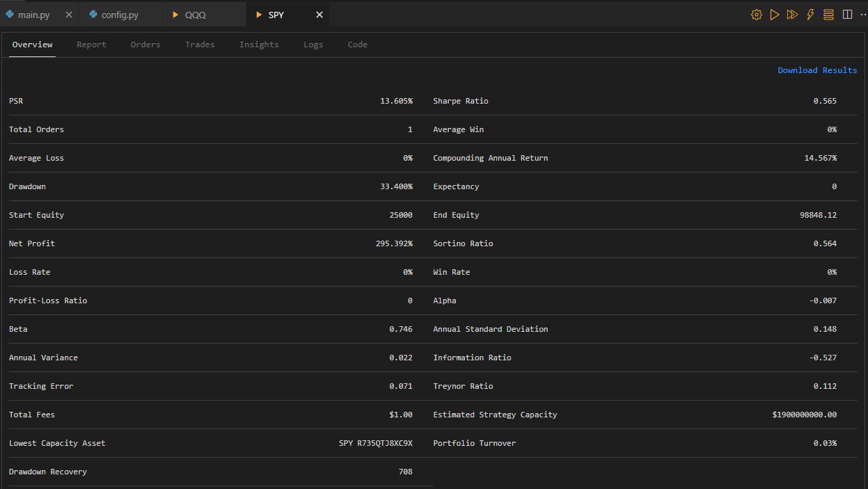Run backtest with the single play icon
This screenshot has width=868, height=489.
(775, 15)
